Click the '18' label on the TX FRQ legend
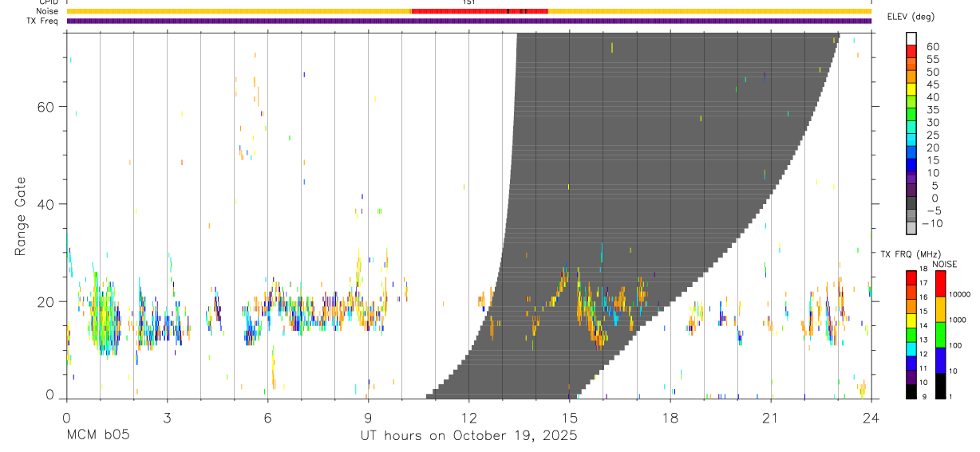Image resolution: width=980 pixels, height=452 pixels. [x=923, y=269]
